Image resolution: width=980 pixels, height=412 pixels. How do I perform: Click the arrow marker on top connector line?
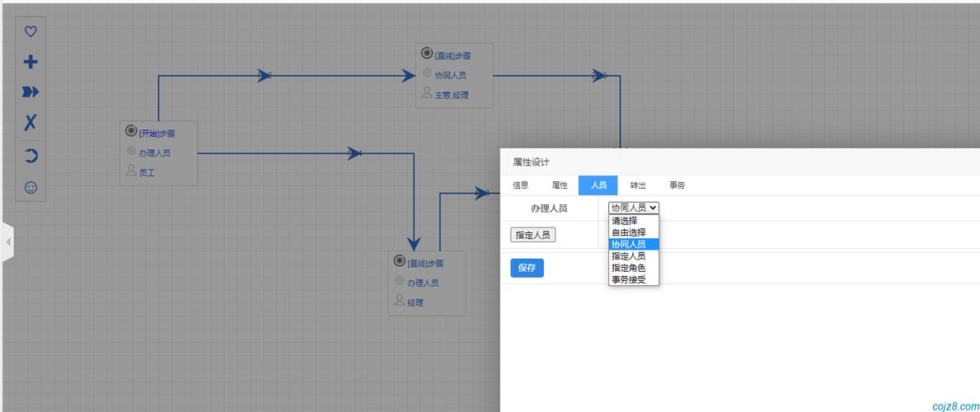point(265,76)
